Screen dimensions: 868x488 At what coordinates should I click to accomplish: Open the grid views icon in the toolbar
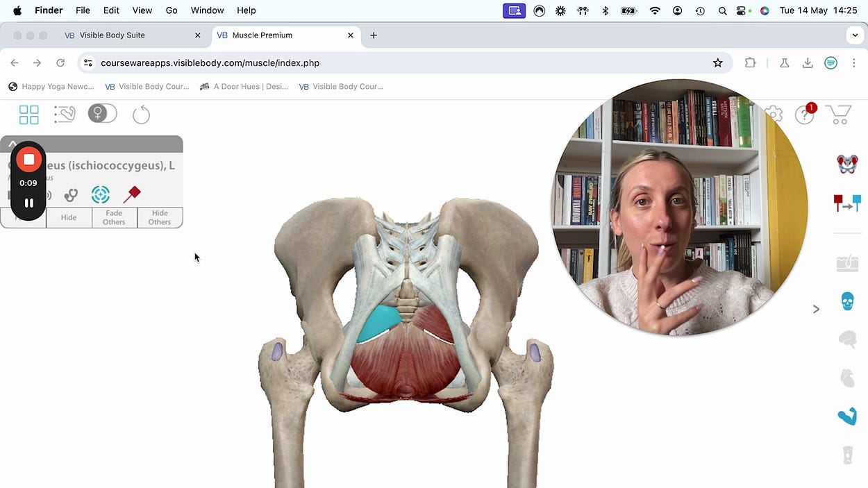(x=28, y=115)
